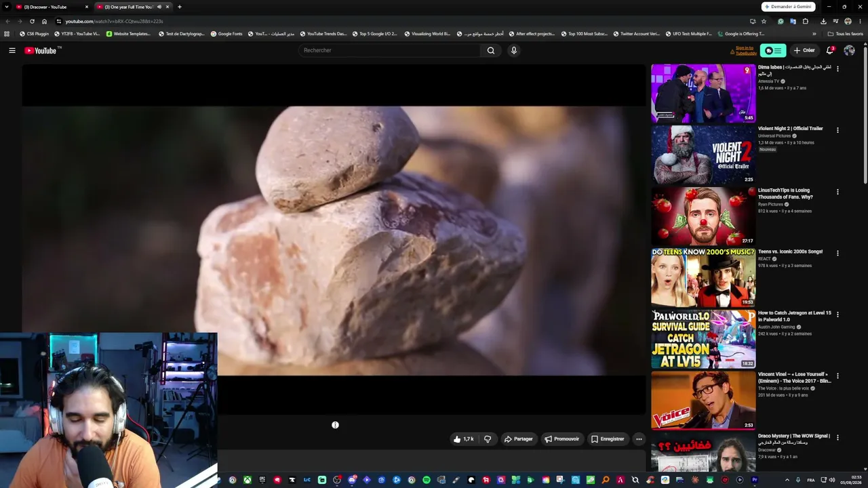Open the account avatar menu
The width and height of the screenshot is (868, 488).
tap(849, 50)
